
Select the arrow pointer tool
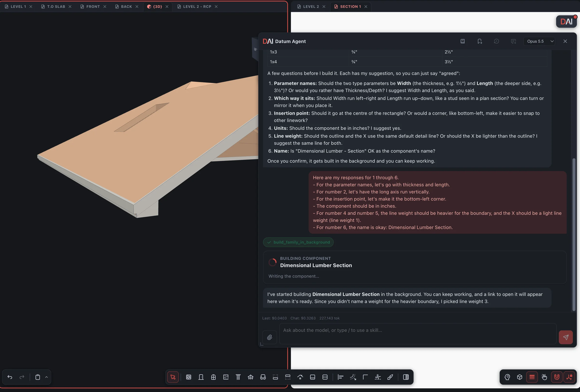173,377
